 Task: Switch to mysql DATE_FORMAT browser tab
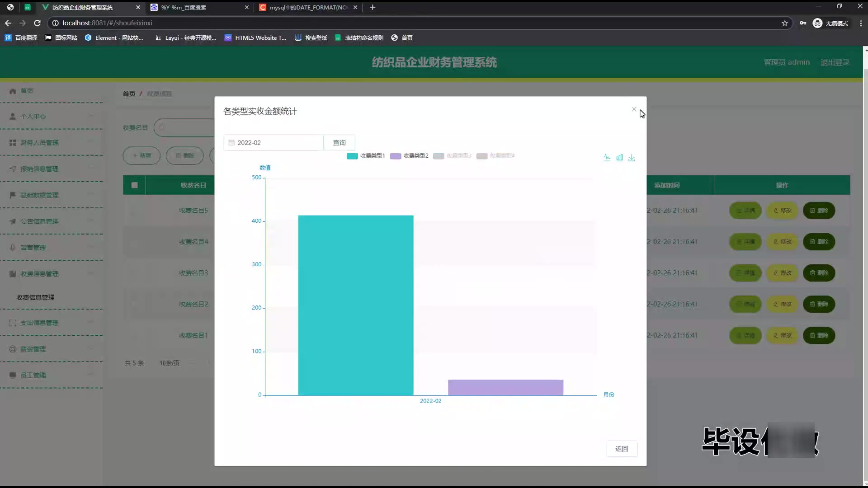(307, 7)
